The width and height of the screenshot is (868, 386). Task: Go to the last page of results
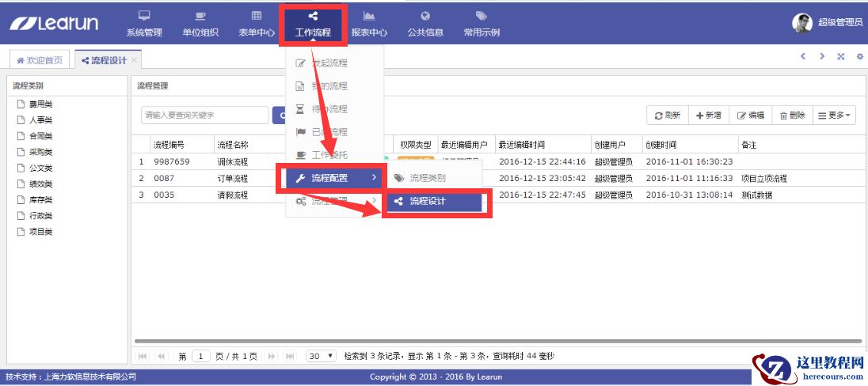coord(290,356)
